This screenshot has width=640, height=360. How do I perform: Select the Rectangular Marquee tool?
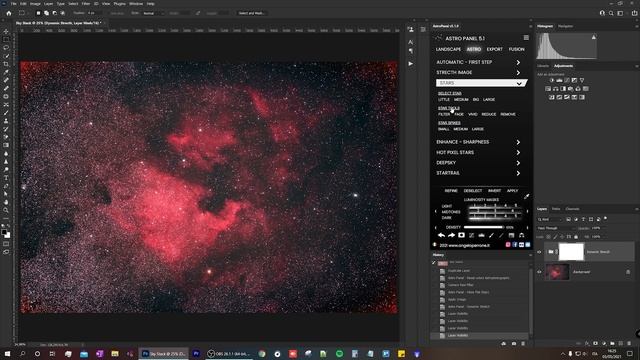(6, 40)
